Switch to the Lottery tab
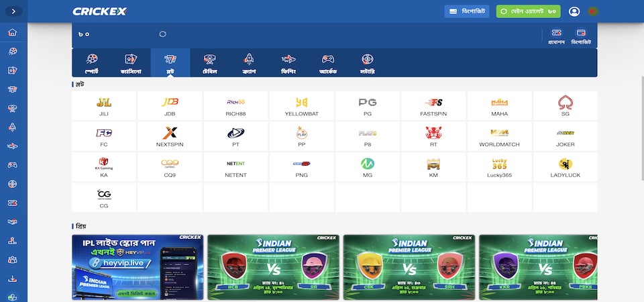Image resolution: width=644 pixels, height=302 pixels. coord(367,63)
